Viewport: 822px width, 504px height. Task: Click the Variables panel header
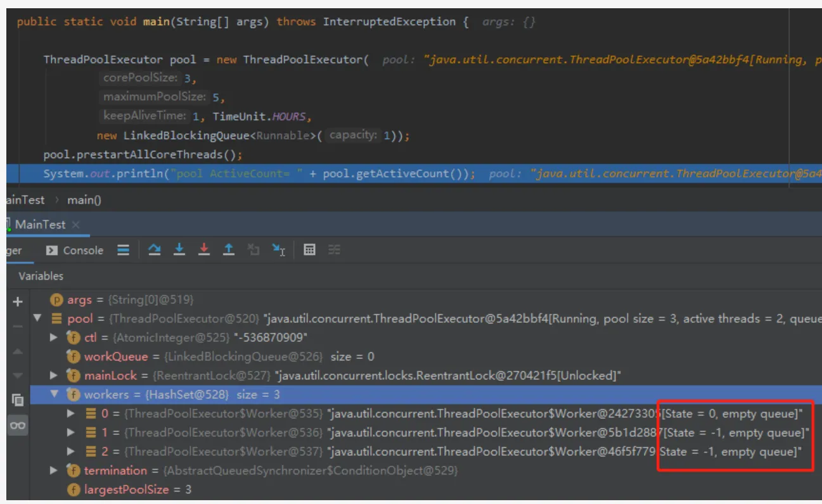click(41, 276)
